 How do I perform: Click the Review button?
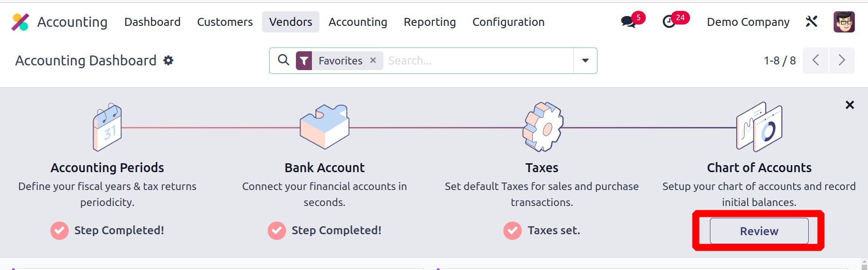click(759, 231)
